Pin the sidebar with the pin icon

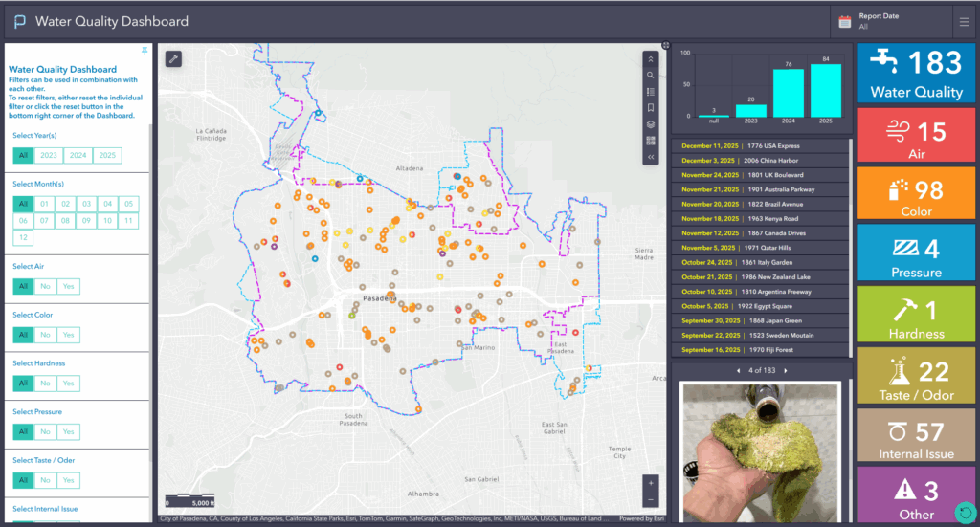click(x=145, y=51)
